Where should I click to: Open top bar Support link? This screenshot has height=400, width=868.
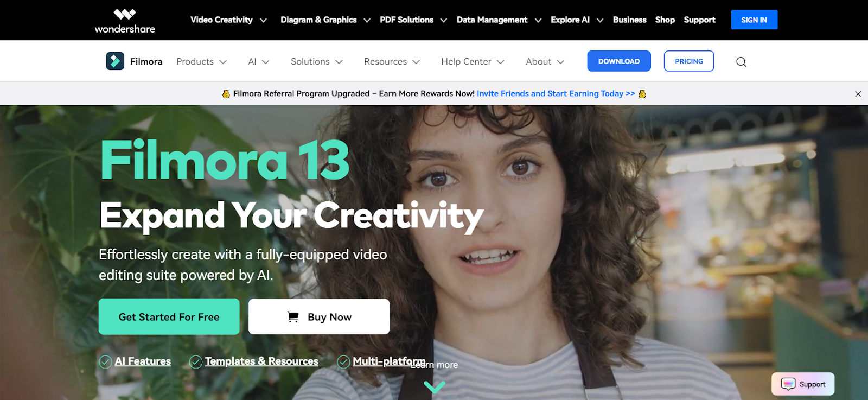pyautogui.click(x=700, y=20)
